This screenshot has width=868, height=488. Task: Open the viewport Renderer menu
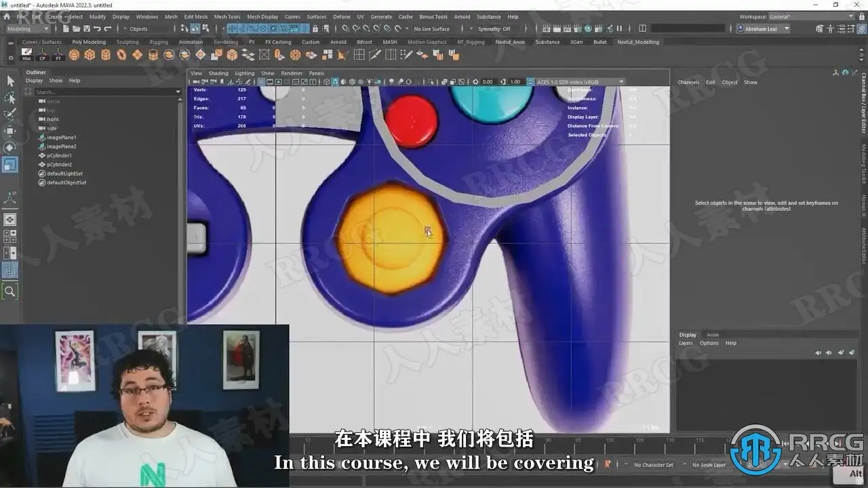tap(292, 73)
